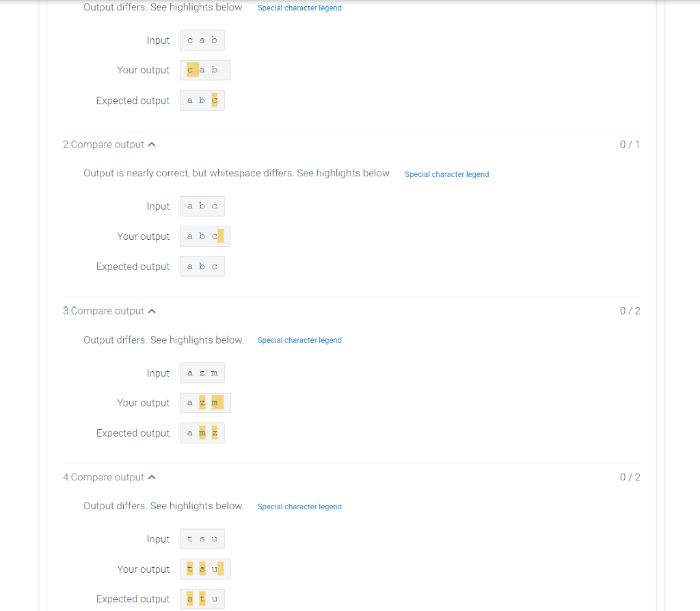The height and width of the screenshot is (611, 700).
Task: Collapse the 4:Compare output section
Action: click(109, 477)
